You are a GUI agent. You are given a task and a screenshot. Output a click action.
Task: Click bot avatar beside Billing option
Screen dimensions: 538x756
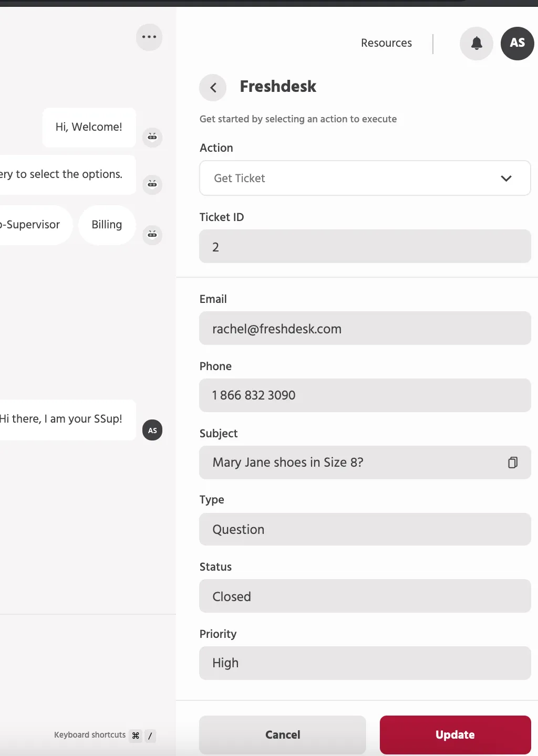[x=152, y=235]
